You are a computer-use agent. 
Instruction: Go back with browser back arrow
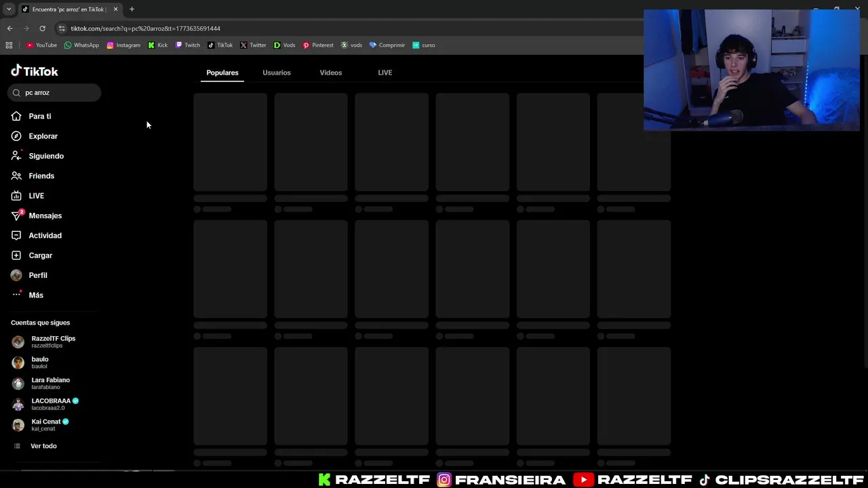coord(9,28)
